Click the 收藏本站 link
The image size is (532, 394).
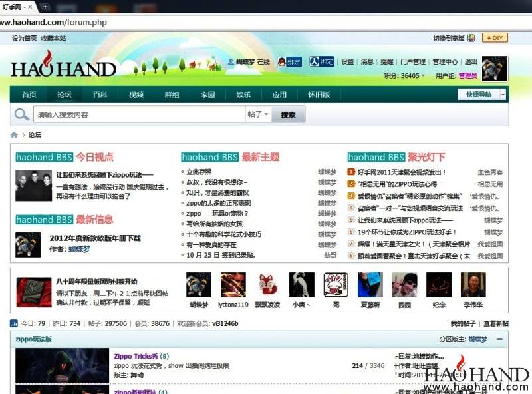(x=54, y=38)
